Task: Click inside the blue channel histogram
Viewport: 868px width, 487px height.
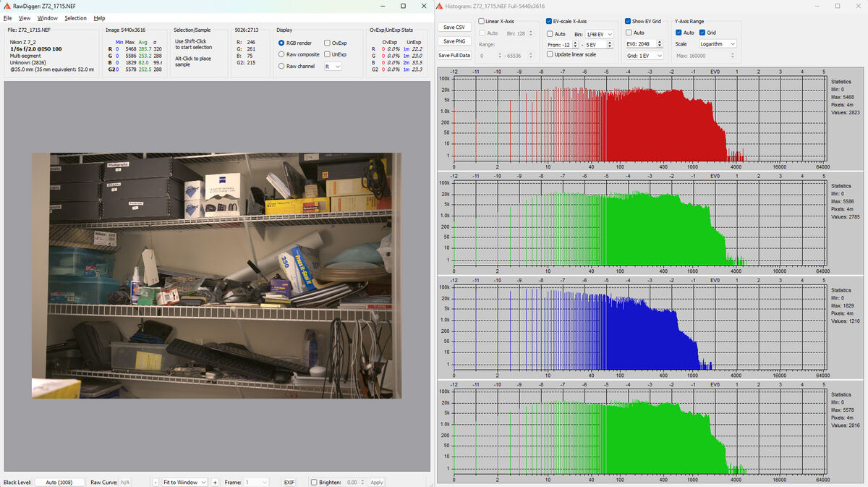Action: pos(639,328)
